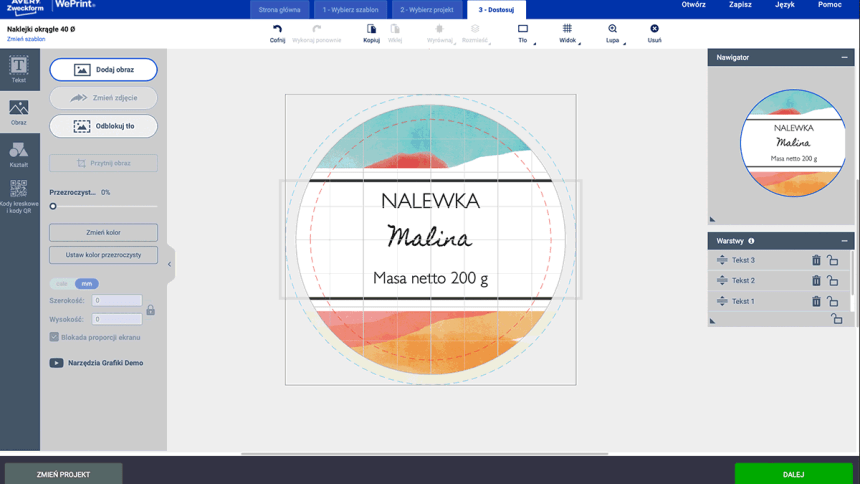Screen dimensions: 860x484
Task: Click the Navigator label preview thumbnail
Action: point(793,143)
